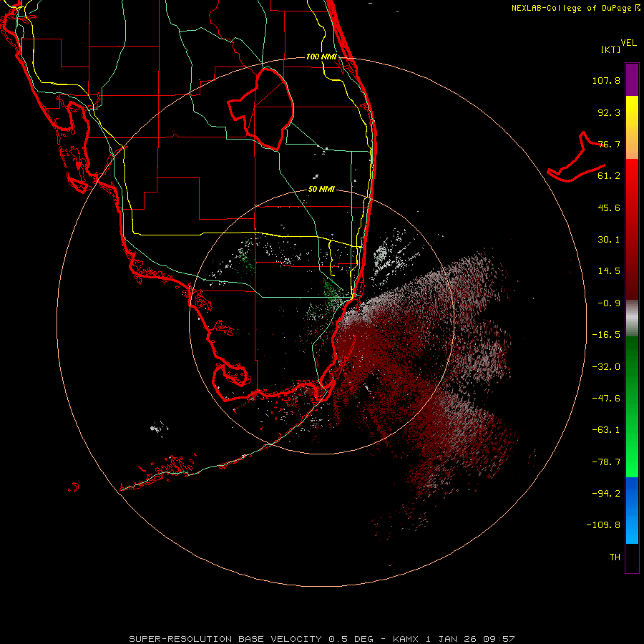Click the KAMX station ID in the footer

406,639
